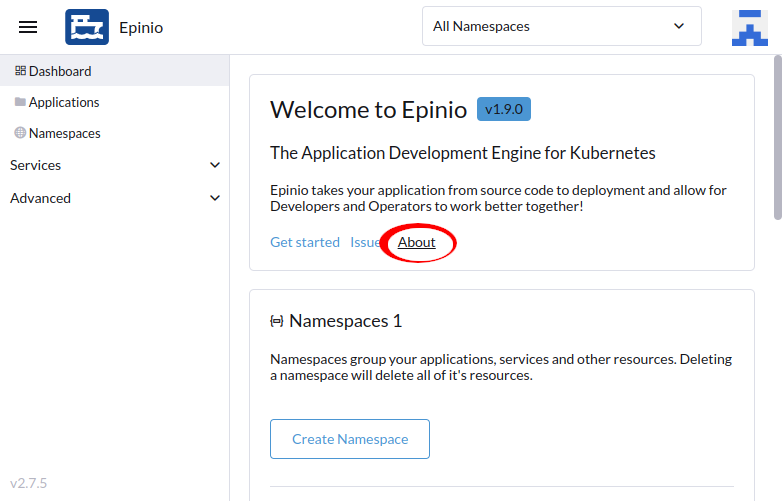782x501 pixels.
Task: Click the Welcome to Epinio heading
Action: [369, 110]
